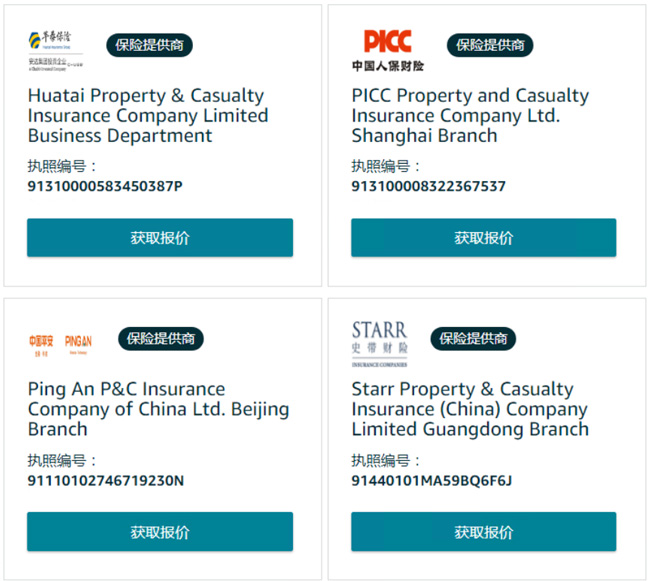The width and height of the screenshot is (650, 581).
Task: Click 保险提供商 badge on Huatai card
Action: click(149, 45)
